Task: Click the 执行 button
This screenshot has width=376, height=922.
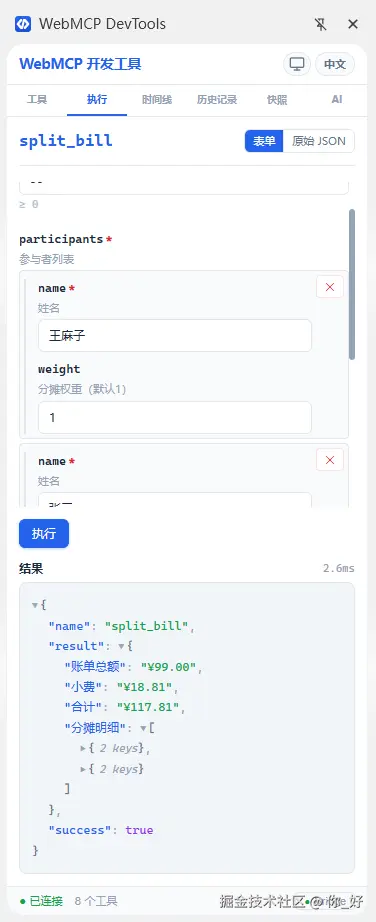Action: (x=44, y=533)
